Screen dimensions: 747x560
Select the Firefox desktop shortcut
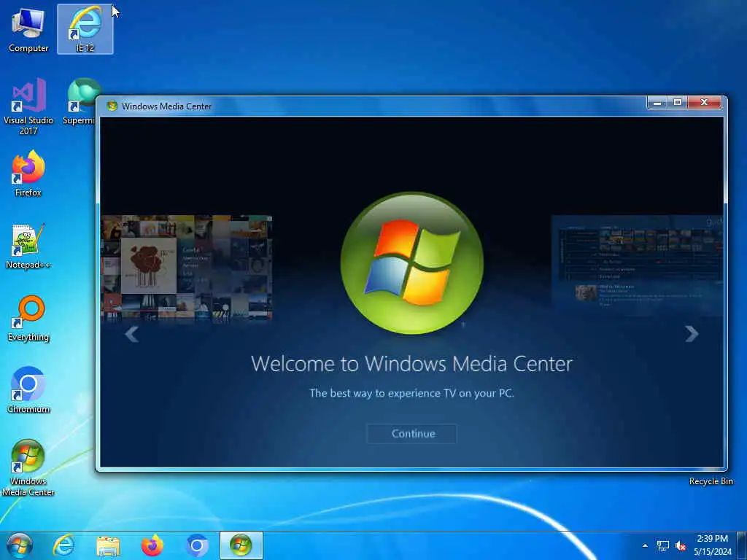click(x=28, y=174)
